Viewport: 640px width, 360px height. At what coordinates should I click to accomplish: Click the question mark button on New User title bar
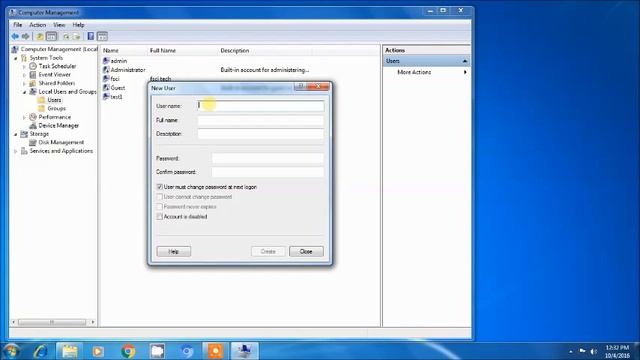coord(300,87)
